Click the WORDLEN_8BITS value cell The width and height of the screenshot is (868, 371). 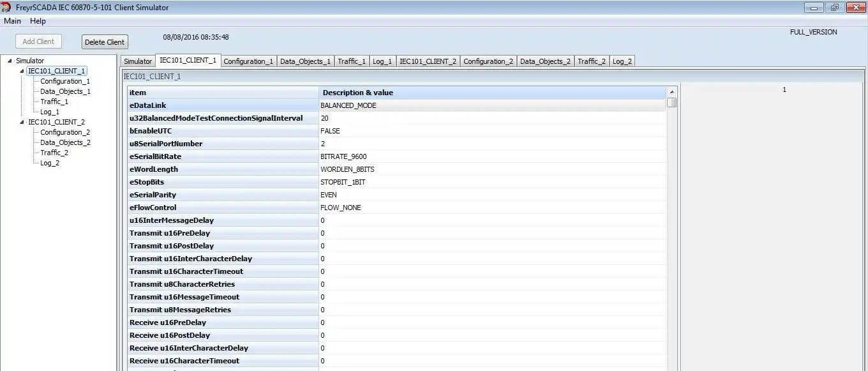[x=492, y=169]
